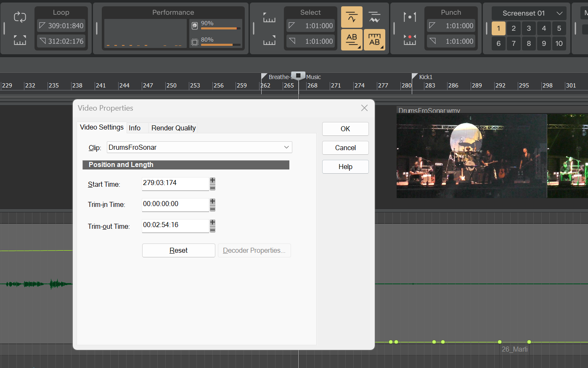Switch to the Info tab
The height and width of the screenshot is (368, 588).
point(135,128)
